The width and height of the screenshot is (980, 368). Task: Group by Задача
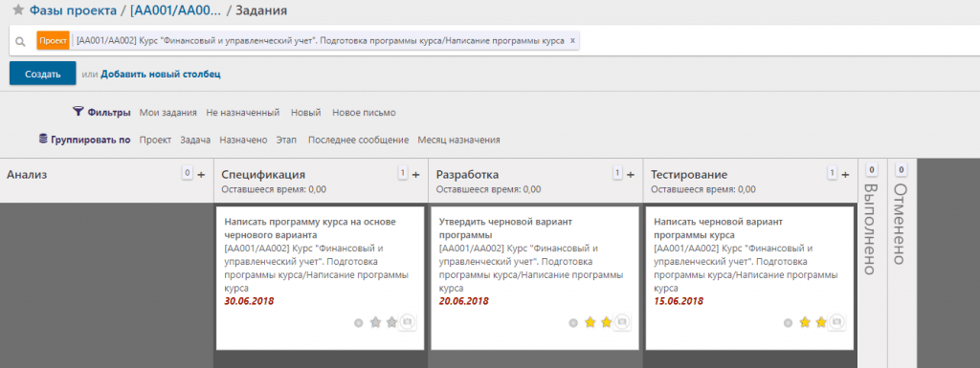point(195,140)
